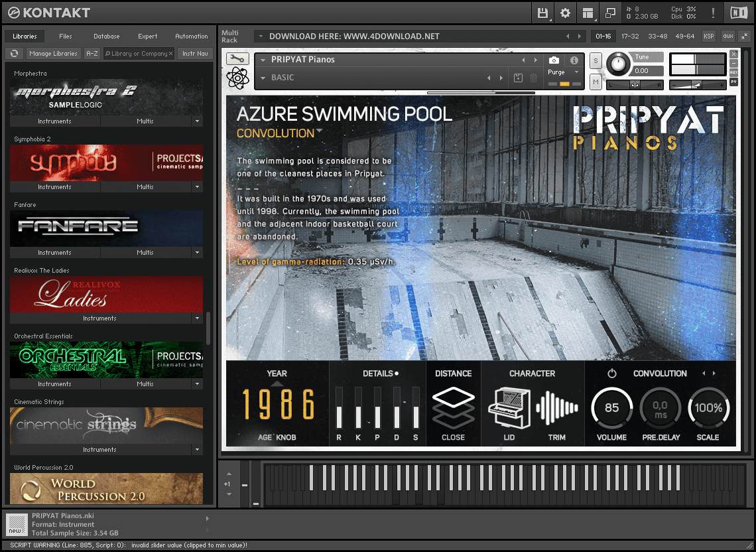Open Cinematic Strings Instruments
The image size is (756, 552).
99,449
